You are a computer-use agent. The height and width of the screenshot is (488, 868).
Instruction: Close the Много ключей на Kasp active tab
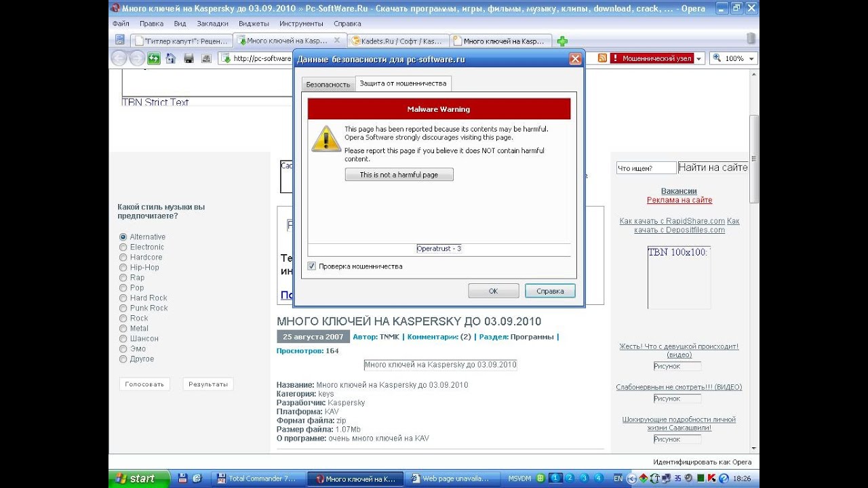pos(337,41)
